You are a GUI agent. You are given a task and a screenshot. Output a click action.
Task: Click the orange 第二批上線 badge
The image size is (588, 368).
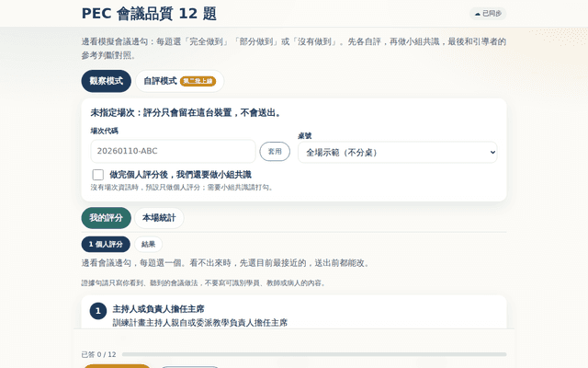pyautogui.click(x=198, y=81)
